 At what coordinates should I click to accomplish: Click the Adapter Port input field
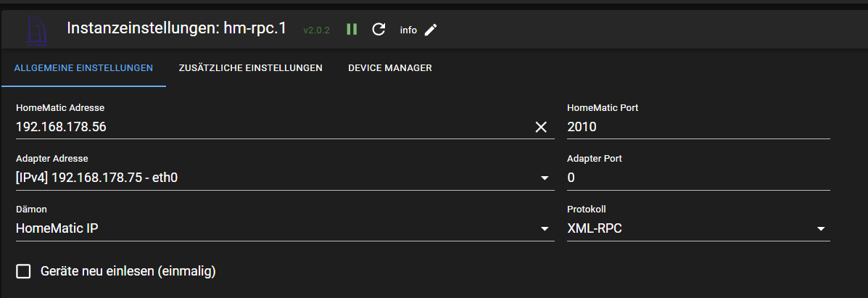698,178
